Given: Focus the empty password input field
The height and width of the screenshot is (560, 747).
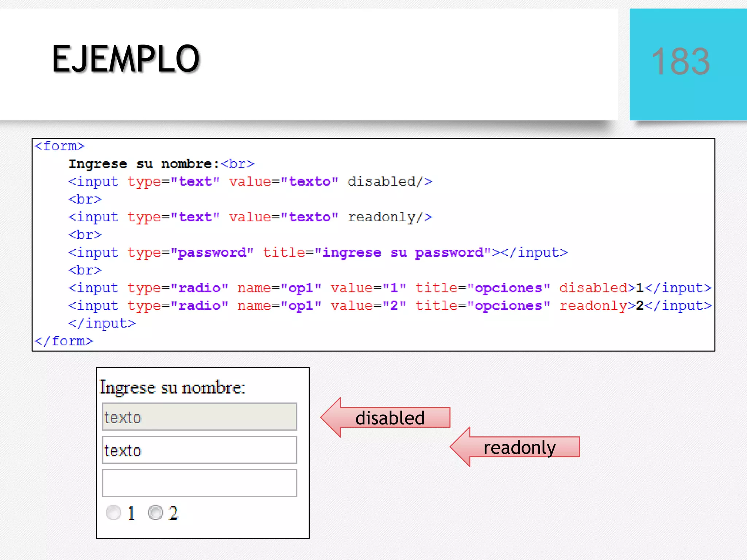Looking at the screenshot, I should point(200,483).
